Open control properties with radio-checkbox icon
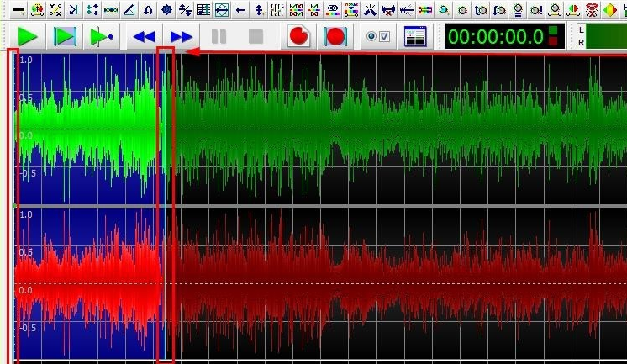 point(377,37)
